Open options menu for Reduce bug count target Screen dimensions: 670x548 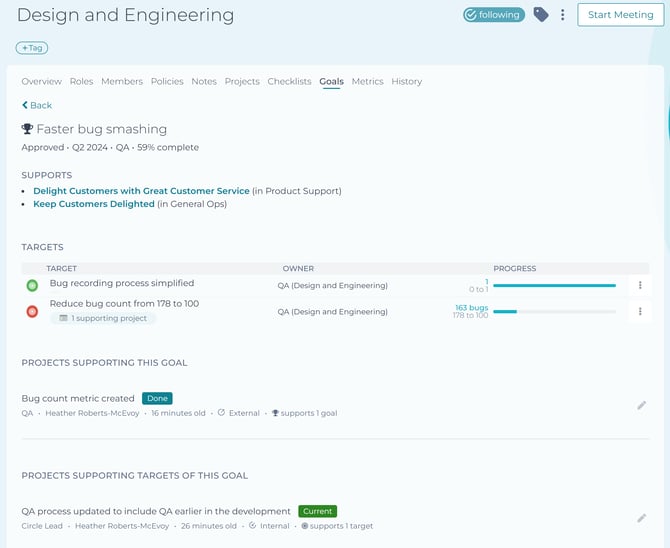(640, 311)
